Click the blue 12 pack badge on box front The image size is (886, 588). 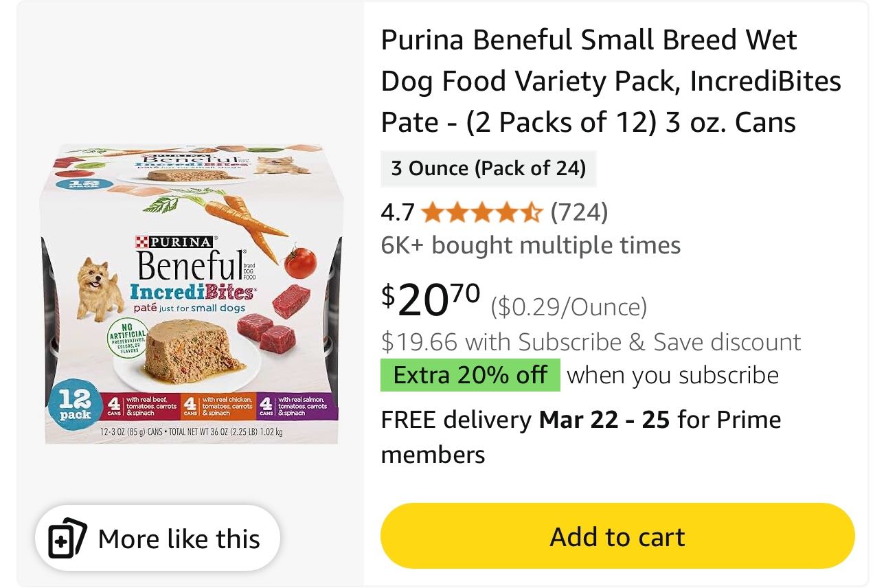(x=75, y=406)
